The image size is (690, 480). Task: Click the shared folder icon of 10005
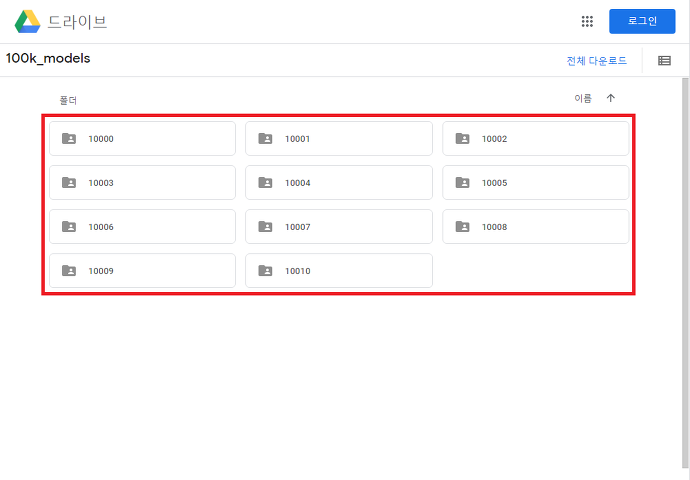tap(462, 183)
